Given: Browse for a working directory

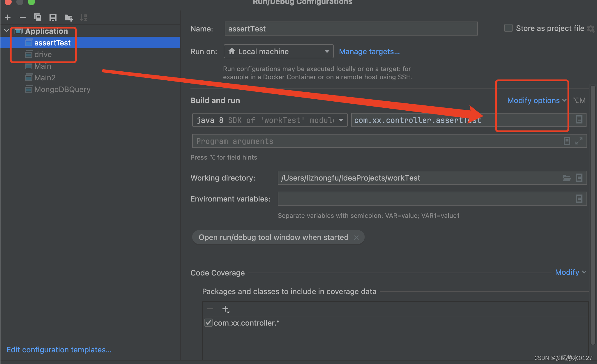Looking at the screenshot, I should click(566, 178).
